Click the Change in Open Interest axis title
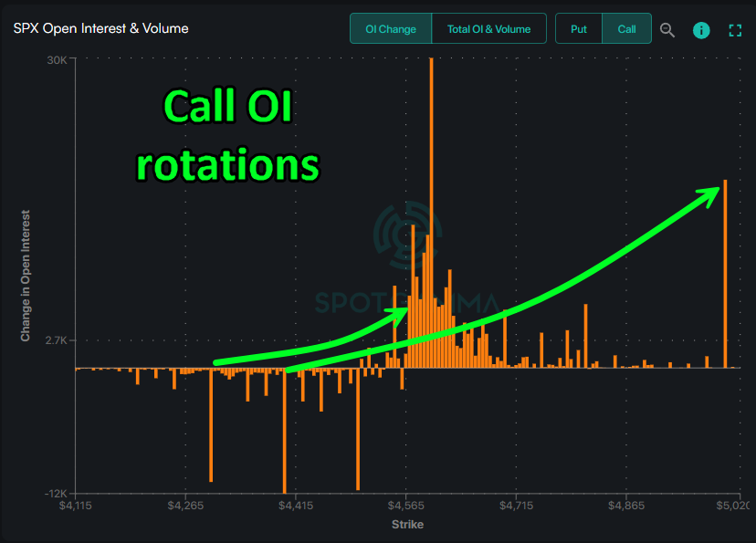The image size is (756, 543). (x=25, y=276)
